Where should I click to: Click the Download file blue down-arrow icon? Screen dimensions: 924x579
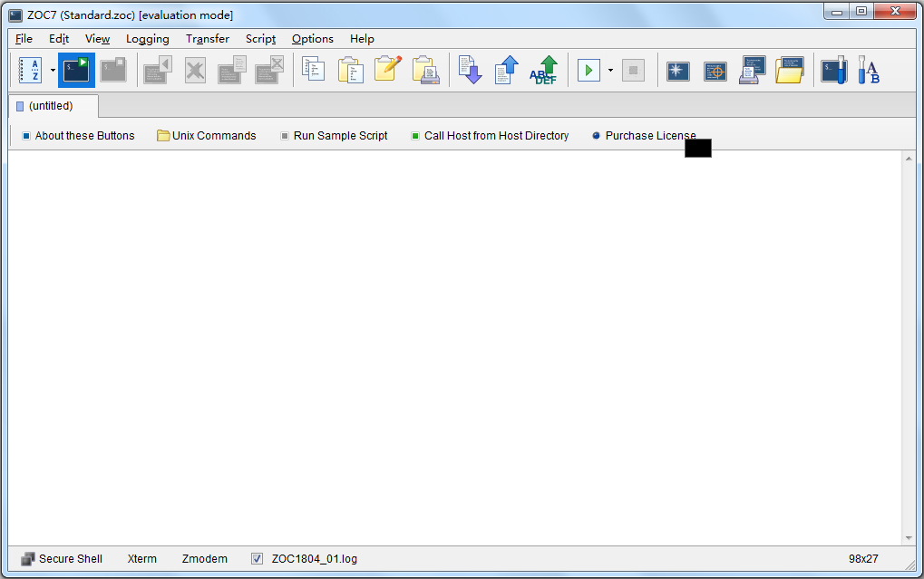470,70
